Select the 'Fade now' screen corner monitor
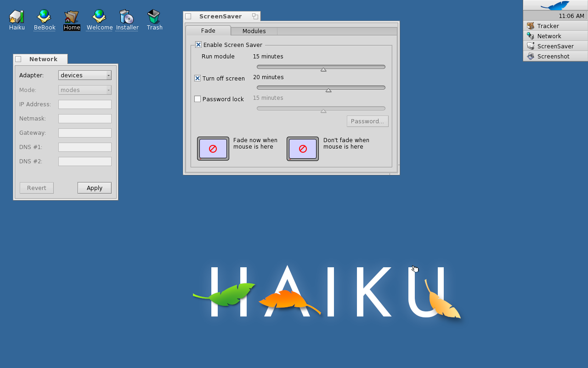This screenshot has width=588, height=368. click(x=213, y=149)
